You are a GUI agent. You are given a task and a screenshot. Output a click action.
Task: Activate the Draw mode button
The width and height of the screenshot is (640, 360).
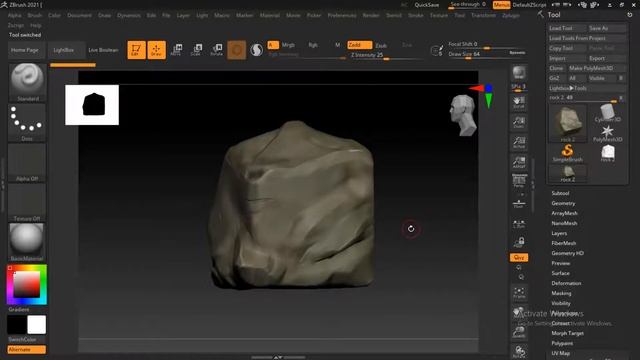[156, 50]
